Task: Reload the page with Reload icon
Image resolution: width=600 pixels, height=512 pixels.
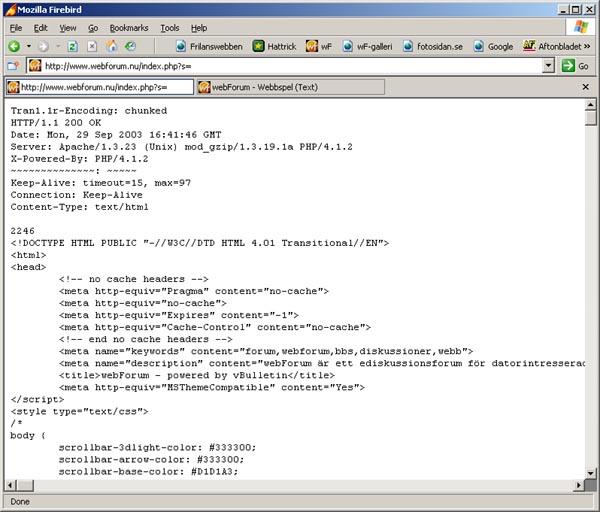Action: pos(72,46)
